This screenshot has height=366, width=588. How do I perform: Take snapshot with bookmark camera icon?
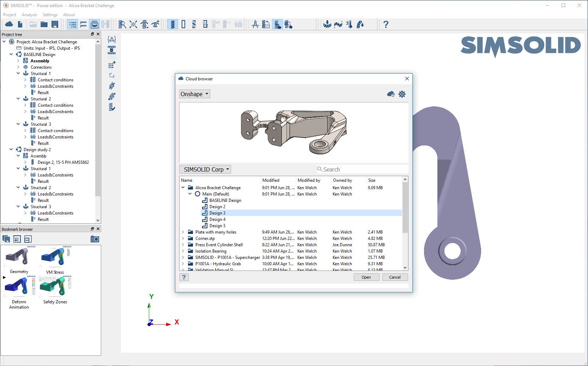tap(95, 239)
